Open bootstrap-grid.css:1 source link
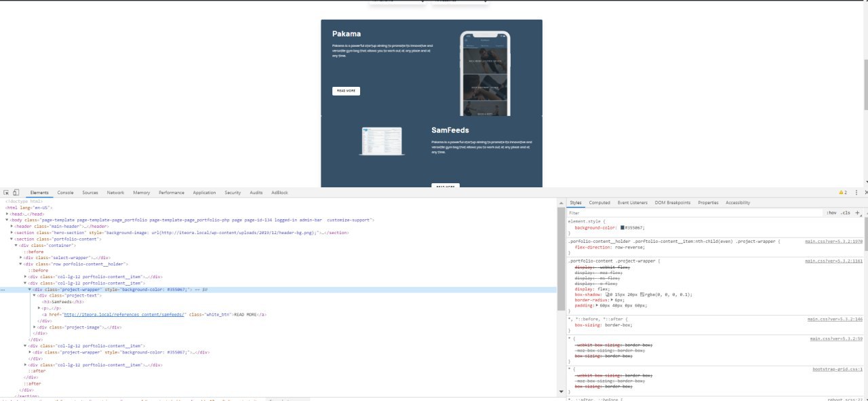This screenshot has width=868, height=401. click(x=837, y=370)
